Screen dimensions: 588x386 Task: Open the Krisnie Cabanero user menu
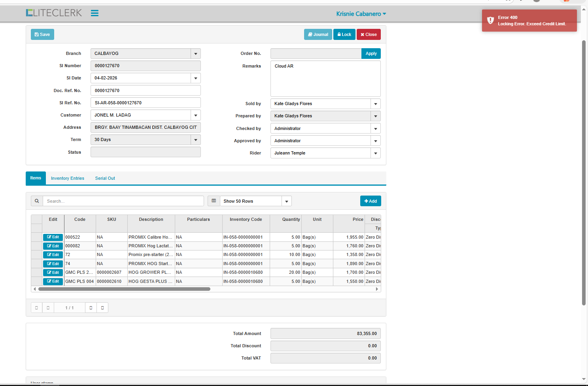(361, 14)
